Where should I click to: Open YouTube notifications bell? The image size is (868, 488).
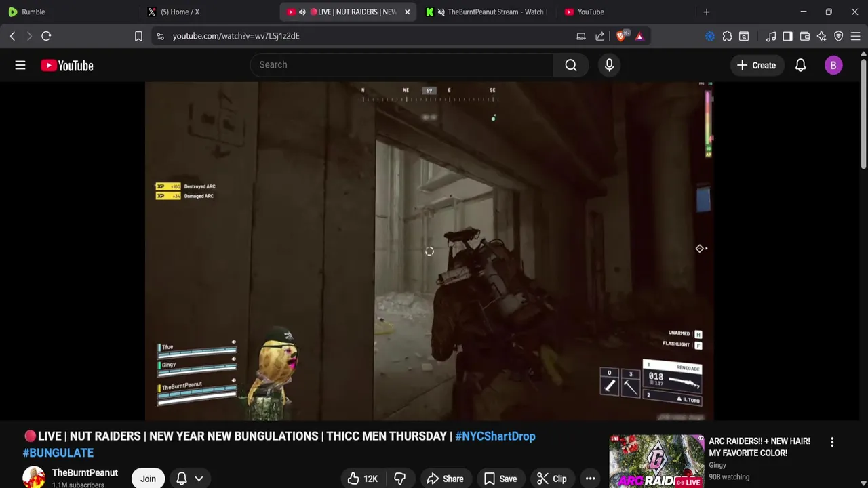[800, 65]
